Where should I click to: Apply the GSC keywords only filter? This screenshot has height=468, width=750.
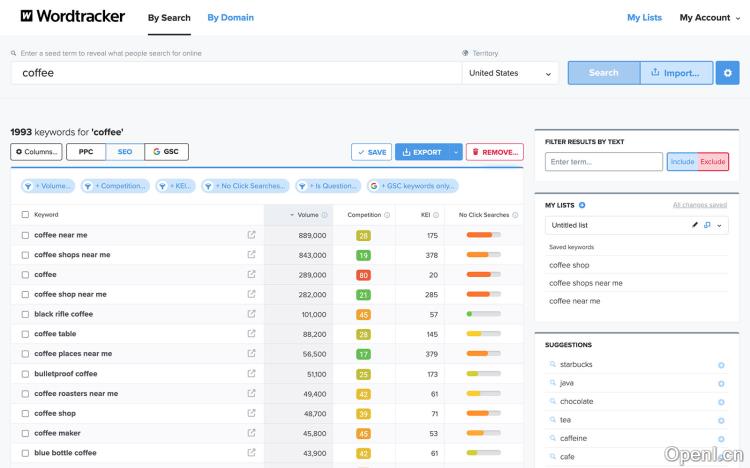tap(413, 186)
